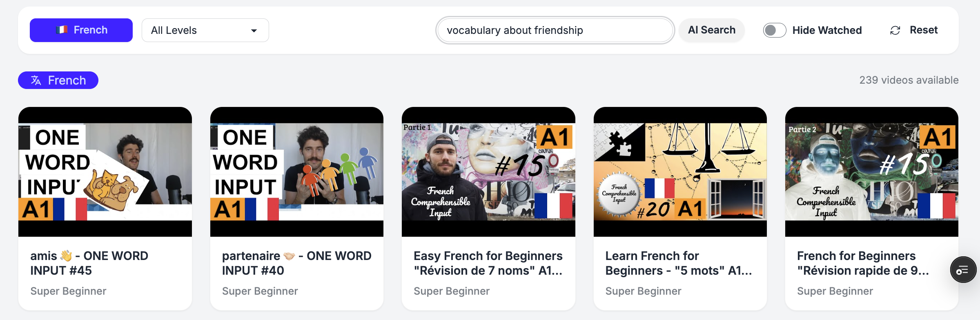This screenshot has height=320, width=980.
Task: Enable the Hide Watched toggle
Action: click(x=774, y=30)
